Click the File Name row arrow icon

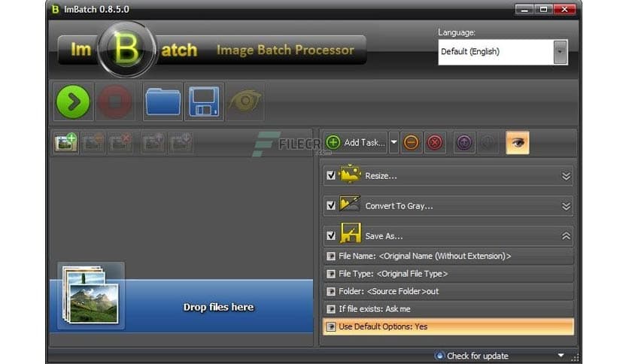(x=331, y=256)
